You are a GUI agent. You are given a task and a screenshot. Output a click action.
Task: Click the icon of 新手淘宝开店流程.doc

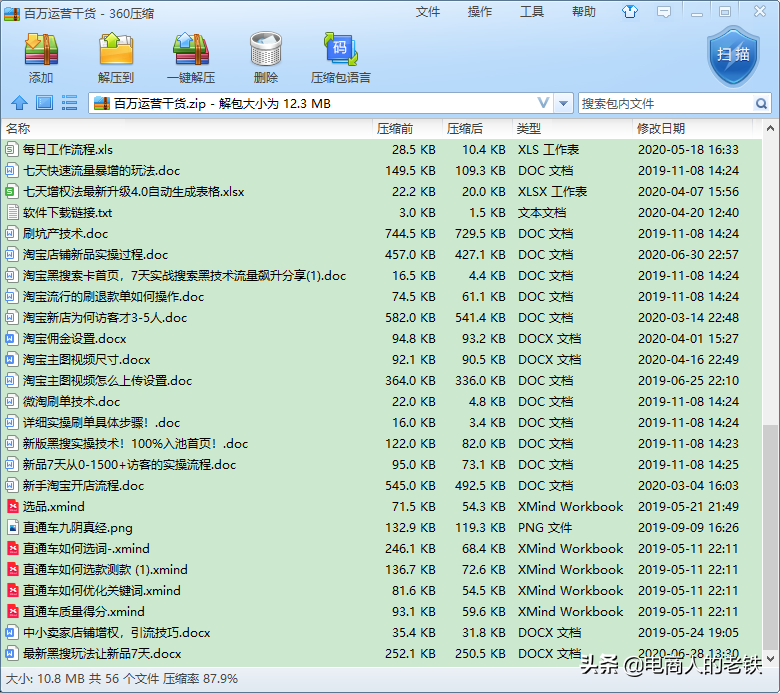pos(10,486)
